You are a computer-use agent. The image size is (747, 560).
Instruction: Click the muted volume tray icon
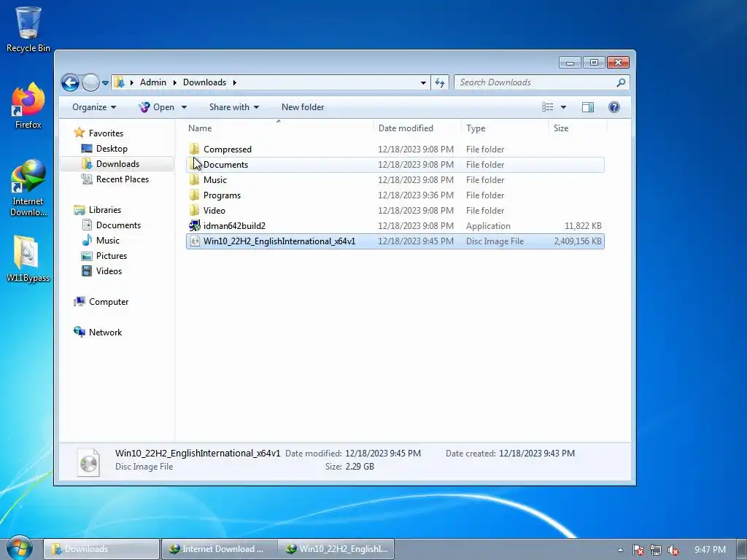point(673,550)
